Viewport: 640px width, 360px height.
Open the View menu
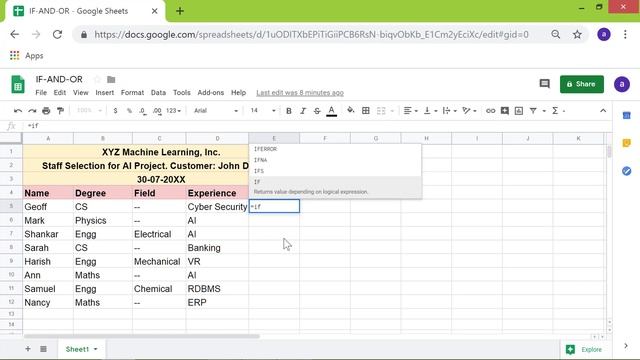[80, 93]
